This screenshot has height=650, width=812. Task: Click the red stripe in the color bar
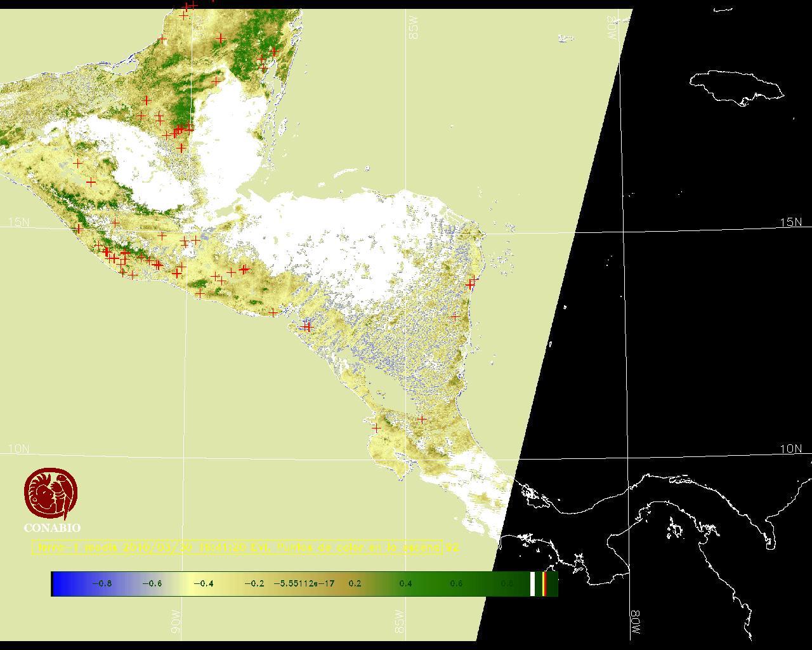pyautogui.click(x=544, y=583)
